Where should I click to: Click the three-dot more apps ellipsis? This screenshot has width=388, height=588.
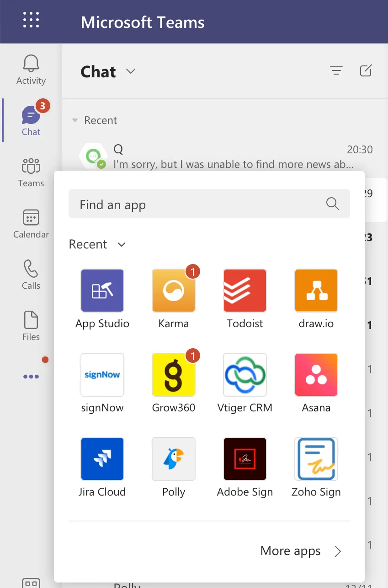31,377
